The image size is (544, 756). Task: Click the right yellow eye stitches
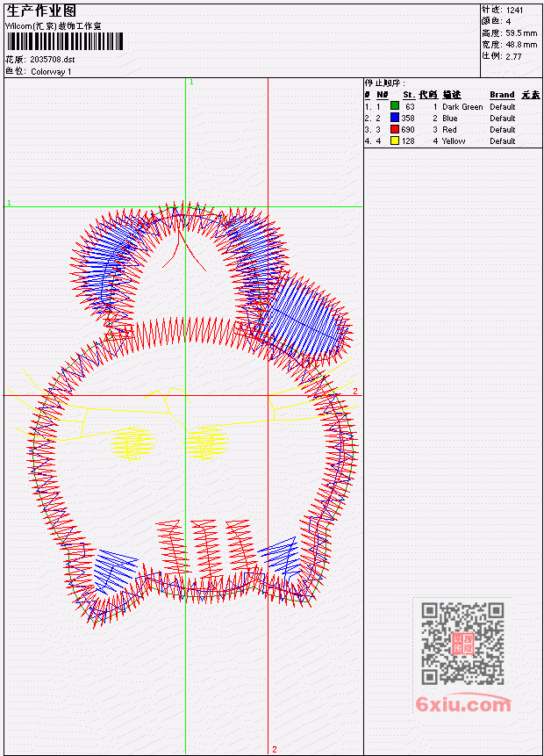[206, 443]
